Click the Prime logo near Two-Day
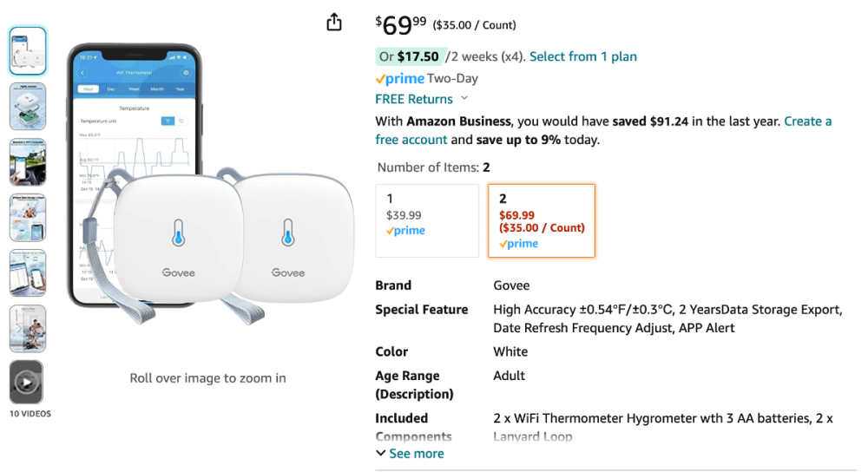This screenshot has width=868, height=472. tap(400, 79)
